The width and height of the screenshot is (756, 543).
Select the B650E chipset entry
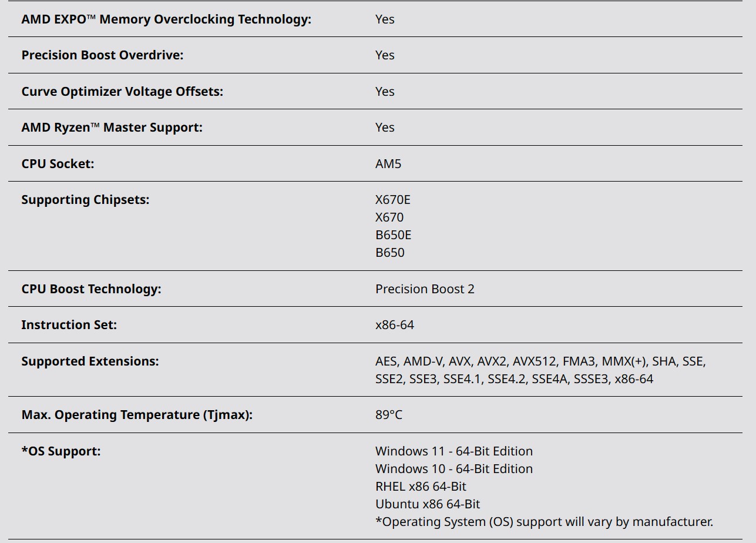[x=393, y=235]
